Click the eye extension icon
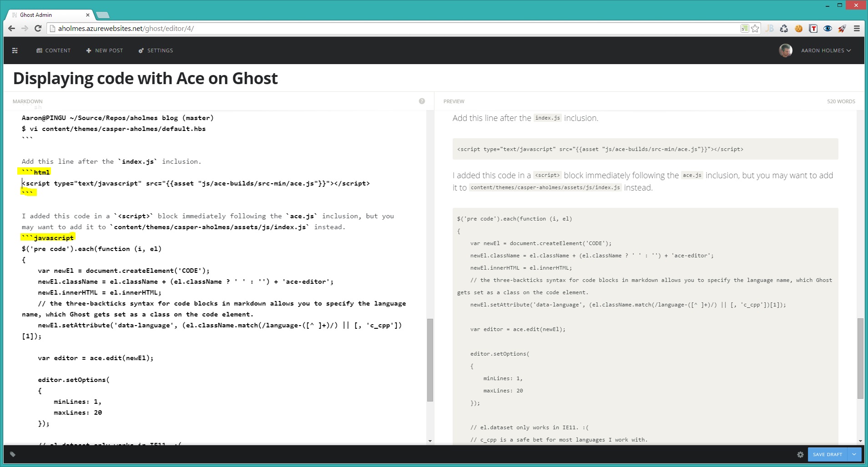Image resolution: width=868 pixels, height=467 pixels. point(828,29)
